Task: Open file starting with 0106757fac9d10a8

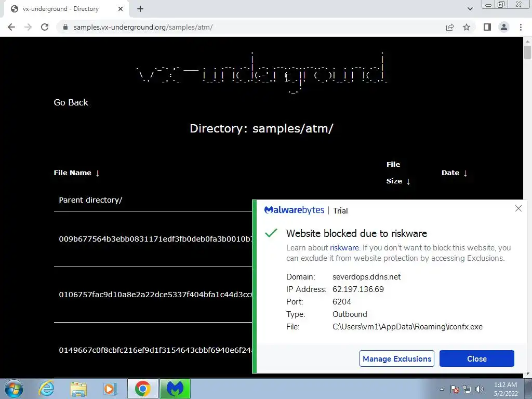Action: tap(155, 295)
